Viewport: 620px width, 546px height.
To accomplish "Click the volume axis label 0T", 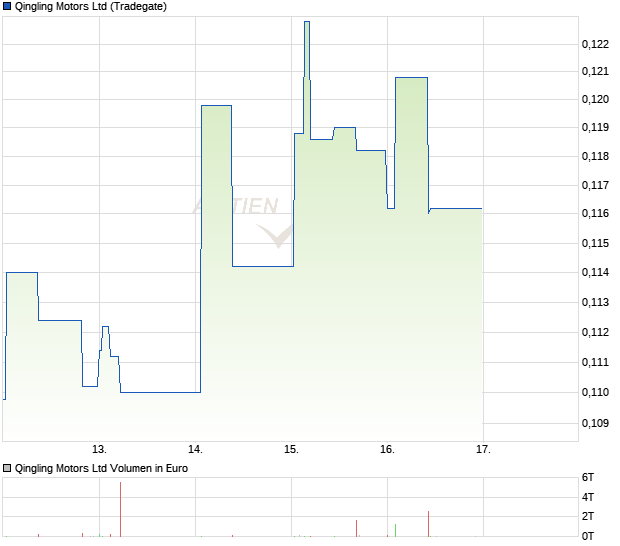I will pyautogui.click(x=588, y=536).
